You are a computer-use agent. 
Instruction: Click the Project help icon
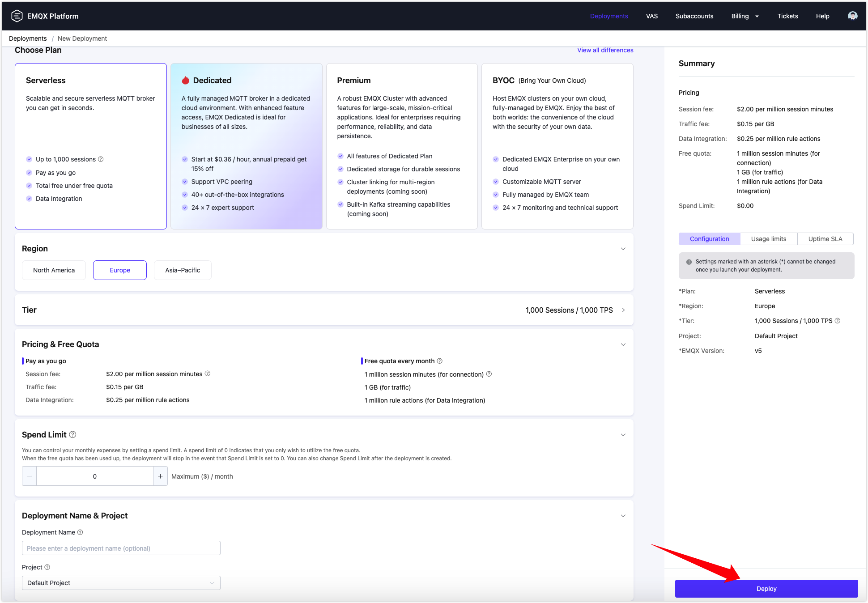pyautogui.click(x=47, y=567)
